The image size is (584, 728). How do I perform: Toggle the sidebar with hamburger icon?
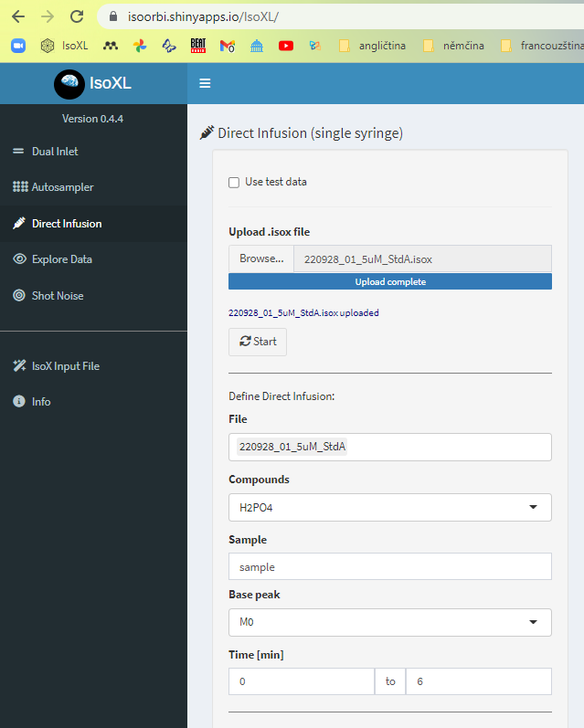[x=205, y=83]
